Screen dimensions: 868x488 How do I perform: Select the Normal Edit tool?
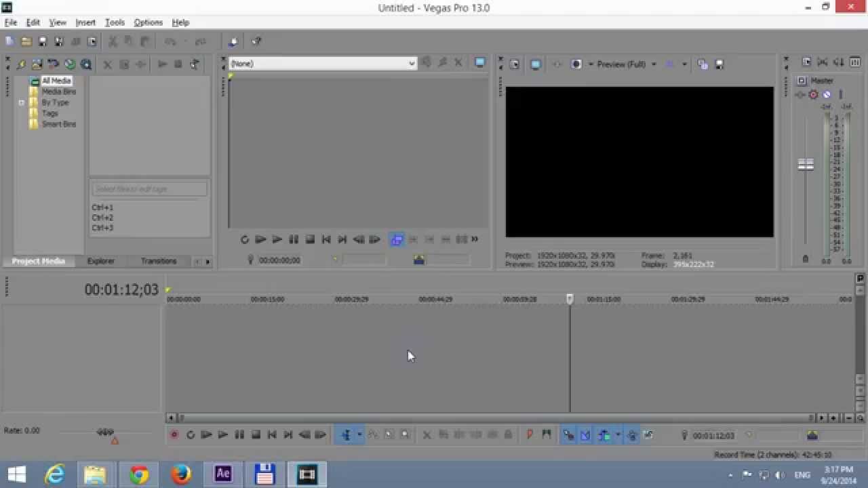tap(346, 435)
